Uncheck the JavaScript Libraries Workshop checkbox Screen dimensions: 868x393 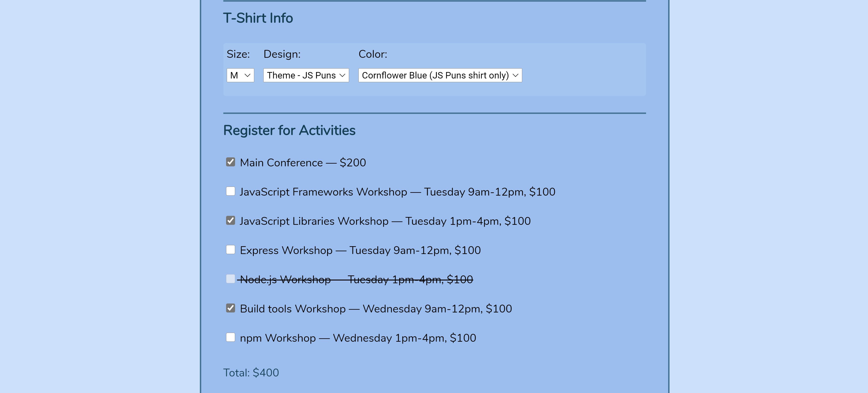[x=230, y=220]
